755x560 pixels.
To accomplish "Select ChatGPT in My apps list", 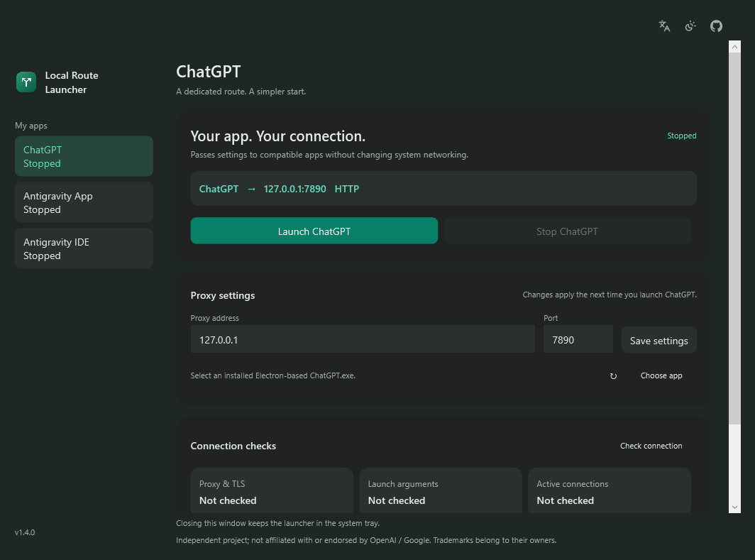I will [84, 156].
